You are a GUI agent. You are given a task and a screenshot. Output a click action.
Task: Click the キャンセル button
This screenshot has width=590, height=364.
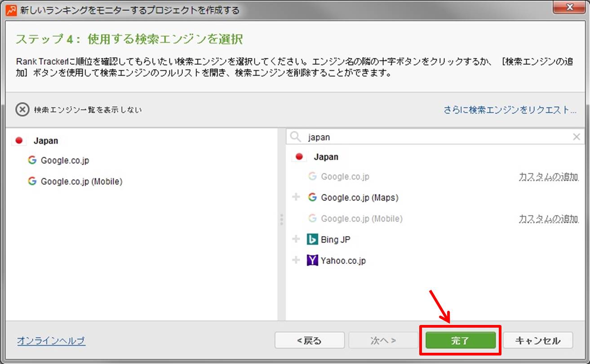point(538,341)
